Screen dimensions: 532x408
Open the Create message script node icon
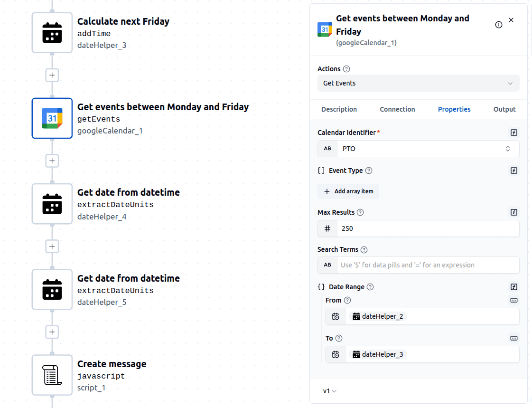(52, 375)
